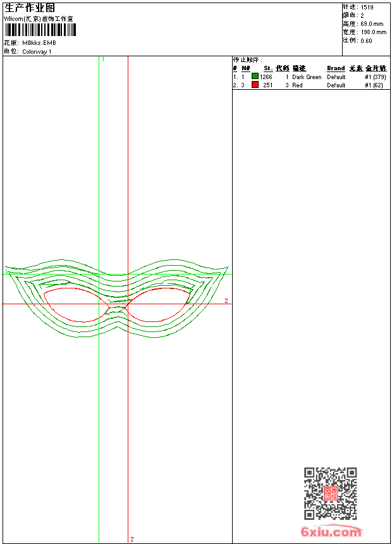Click Default brand in Red row

336,85
